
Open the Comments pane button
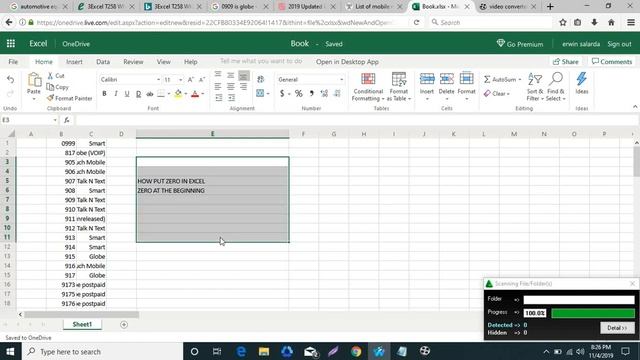click(612, 62)
